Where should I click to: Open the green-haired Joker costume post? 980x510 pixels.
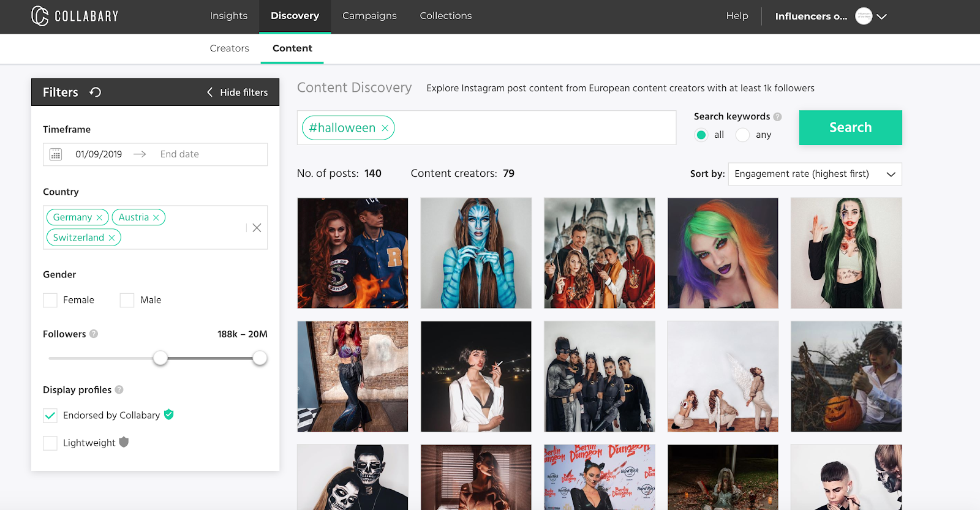tap(846, 253)
